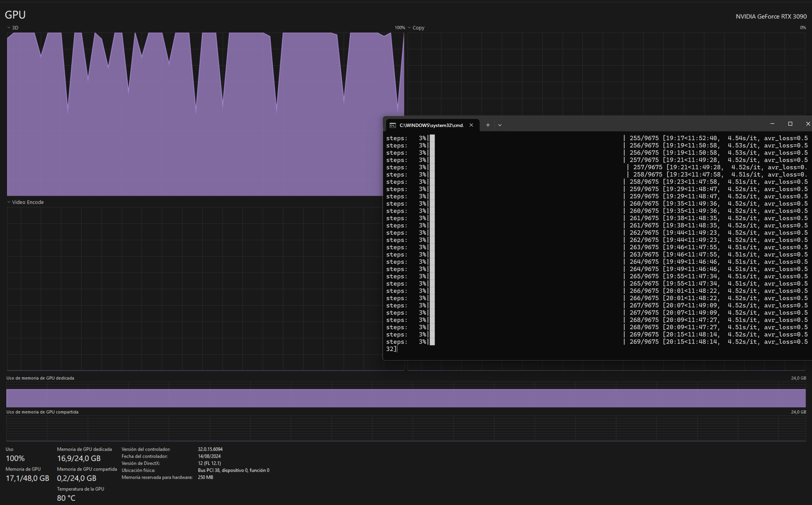
Task: Open the terminal profiles dropdown arrow
Action: tap(500, 125)
